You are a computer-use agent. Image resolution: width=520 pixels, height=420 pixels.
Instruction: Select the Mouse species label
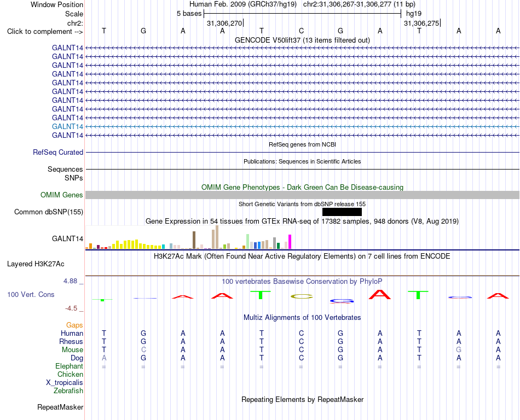click(x=73, y=350)
